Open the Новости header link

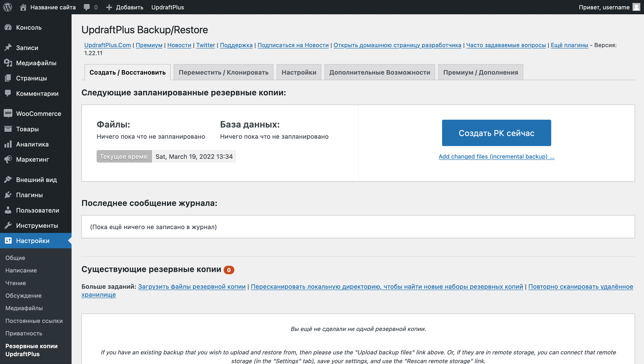tap(179, 45)
